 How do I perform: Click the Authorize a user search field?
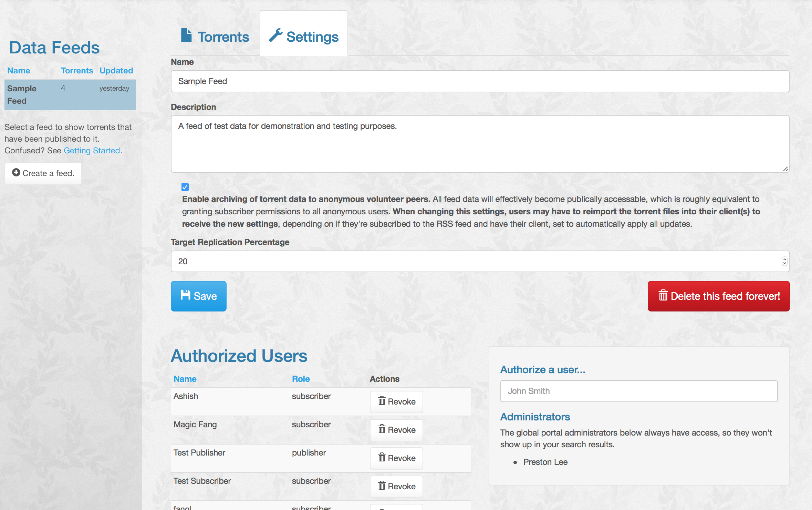point(639,391)
